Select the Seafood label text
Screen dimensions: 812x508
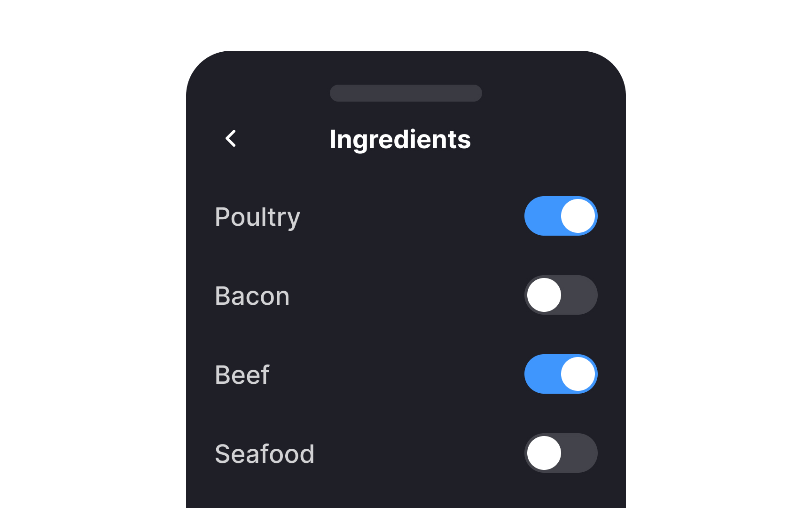click(265, 453)
